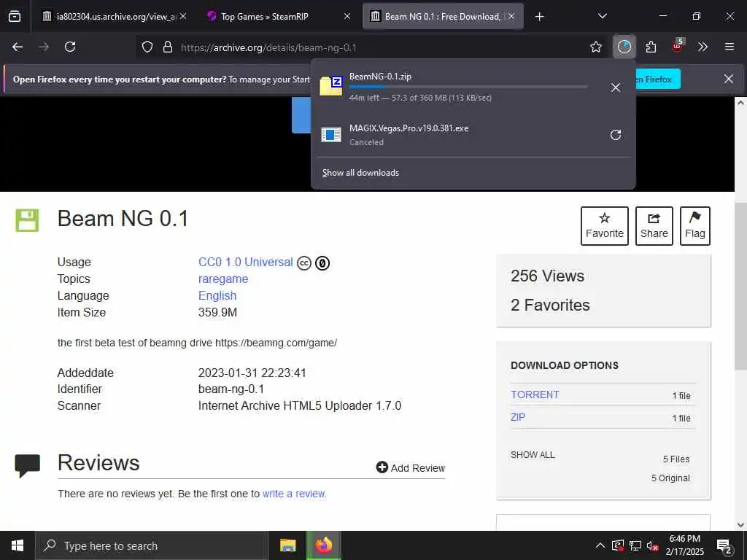
Task: Add a review
Action: click(x=410, y=467)
